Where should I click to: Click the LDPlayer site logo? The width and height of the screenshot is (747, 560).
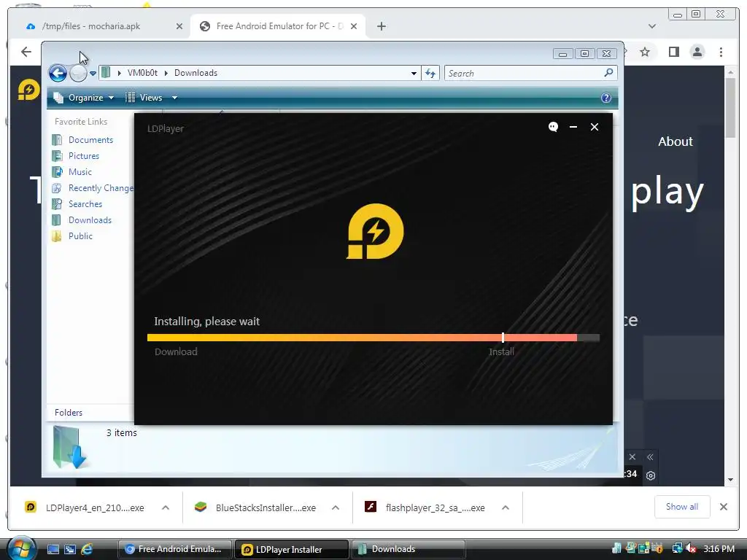[x=28, y=90]
